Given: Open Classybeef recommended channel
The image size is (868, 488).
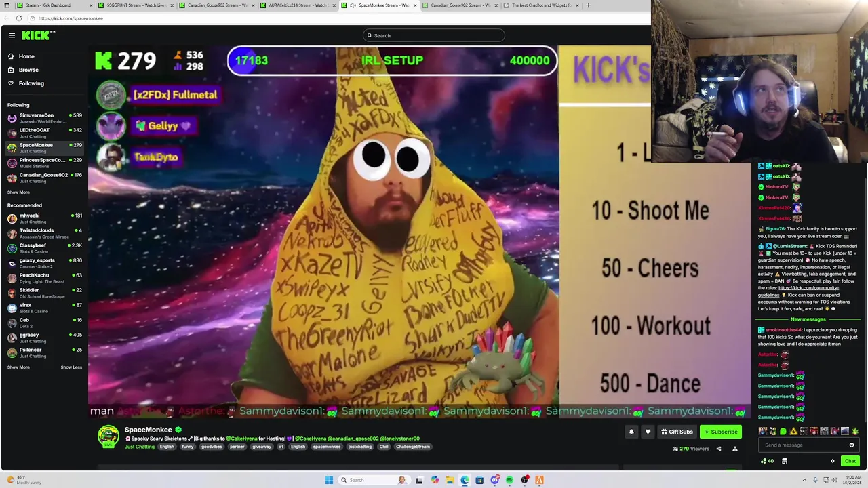Looking at the screenshot, I should click(44, 248).
